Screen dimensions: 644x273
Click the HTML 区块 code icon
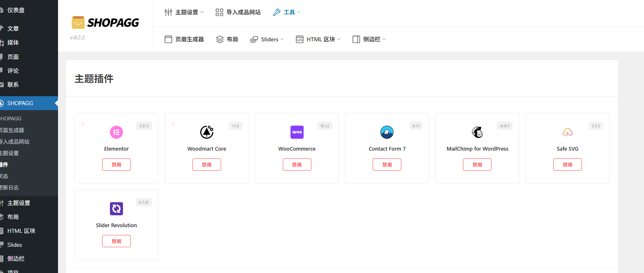pos(300,39)
